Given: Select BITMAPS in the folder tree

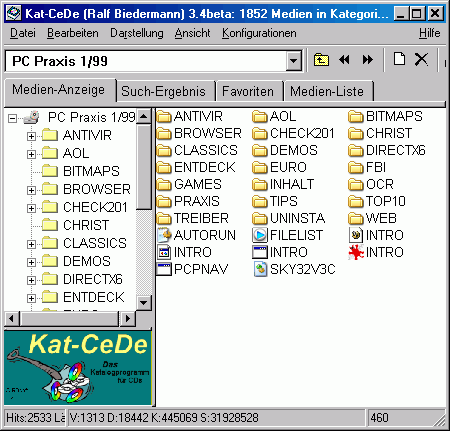Looking at the screenshot, I should pos(91,171).
